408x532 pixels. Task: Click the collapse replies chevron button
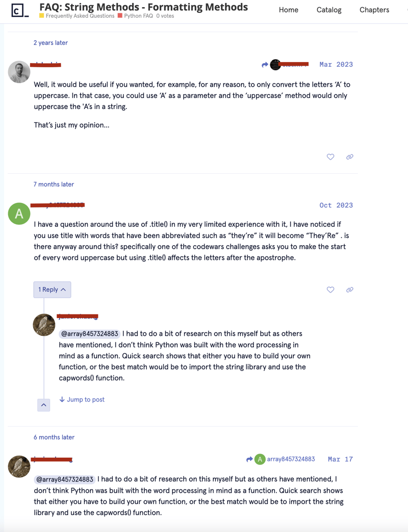pos(44,405)
